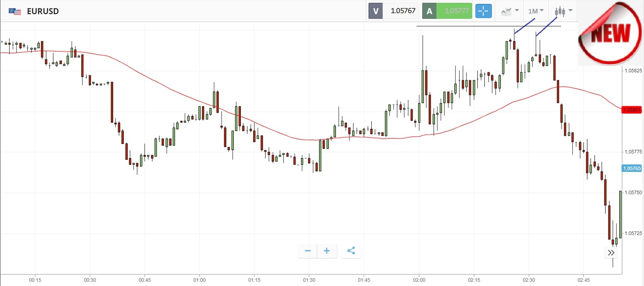Click the blue crosshair tool button

coord(483,11)
